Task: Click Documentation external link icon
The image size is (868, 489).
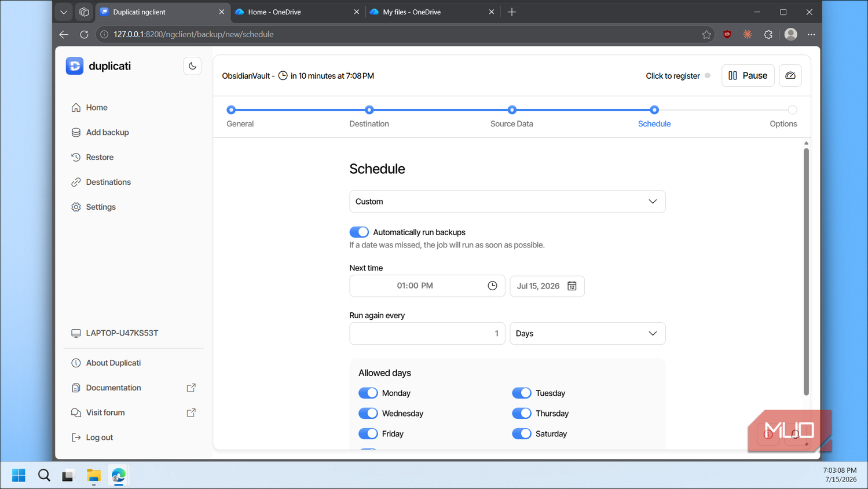Action: [x=191, y=388]
